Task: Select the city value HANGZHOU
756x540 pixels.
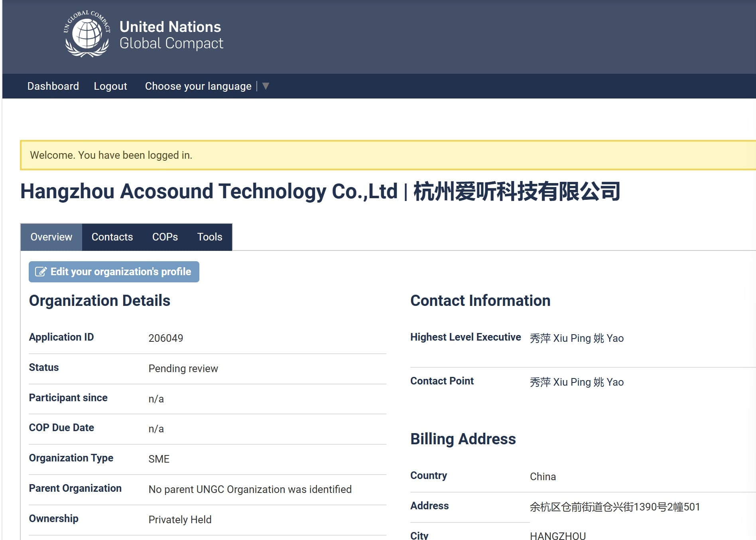Action: tap(558, 536)
